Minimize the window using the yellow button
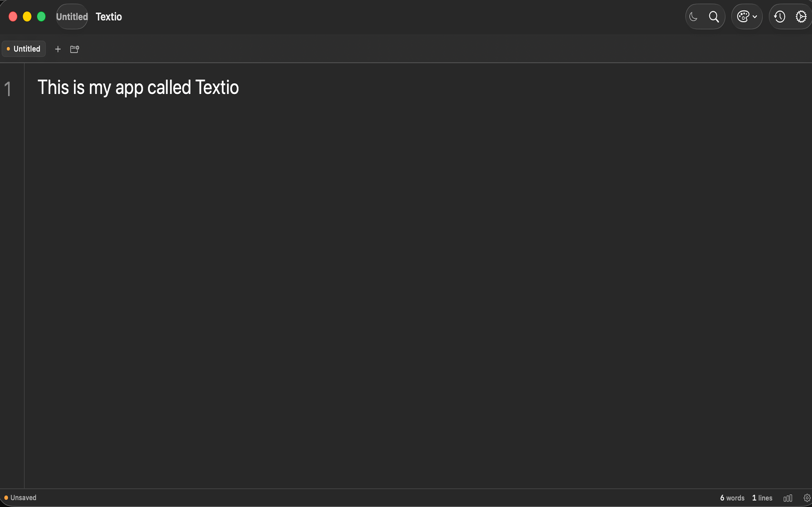Viewport: 812px width, 507px height. pyautogui.click(x=27, y=16)
